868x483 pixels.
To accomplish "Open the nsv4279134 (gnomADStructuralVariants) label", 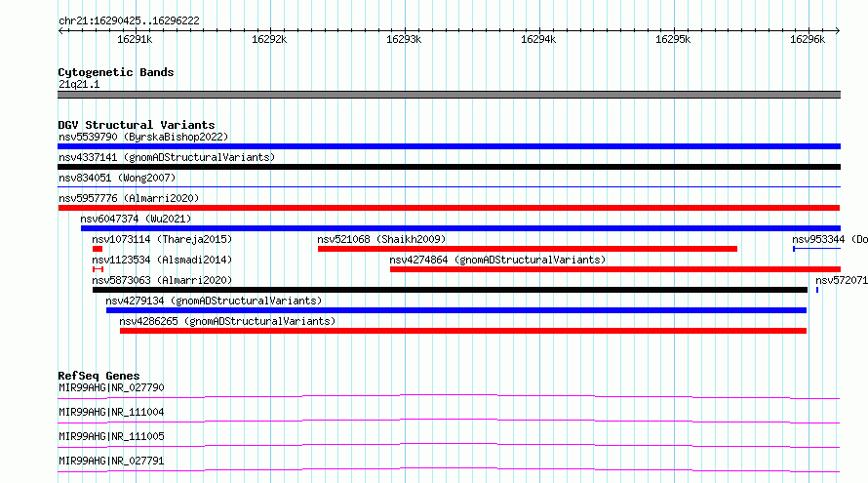I will coord(214,301).
